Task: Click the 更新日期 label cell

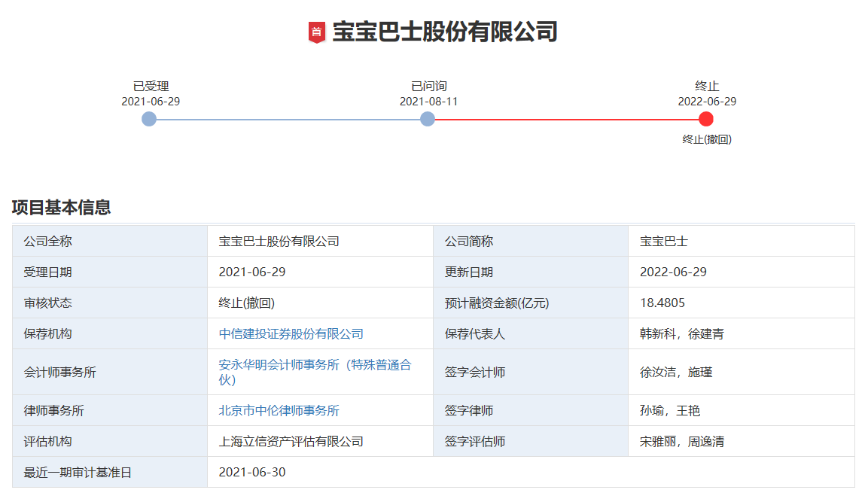Action: pos(530,272)
